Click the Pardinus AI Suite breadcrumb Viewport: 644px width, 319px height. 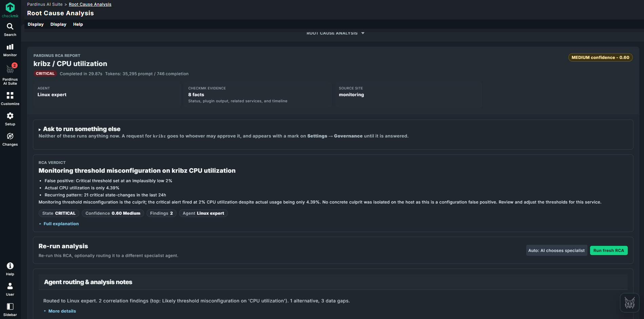pos(45,4)
